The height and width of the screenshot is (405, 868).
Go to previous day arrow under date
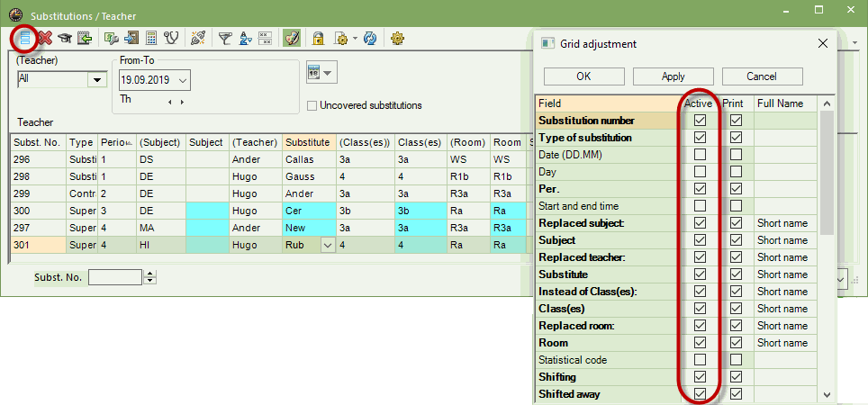coord(170,102)
